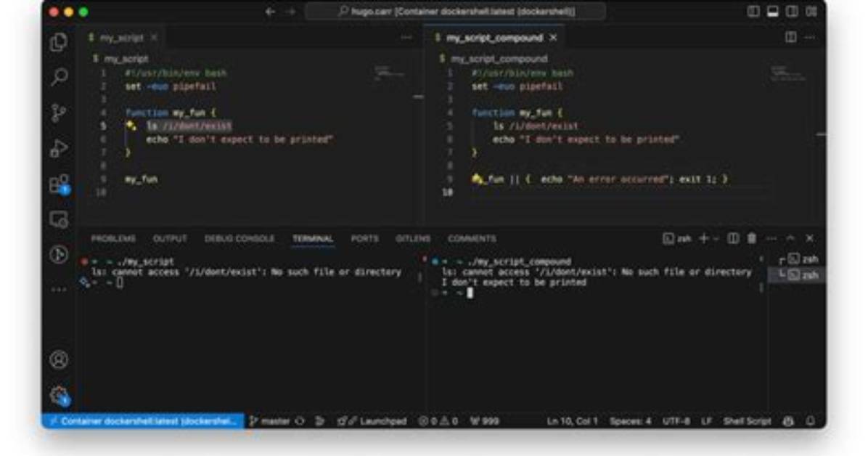Open the Run and Debug view
The width and height of the screenshot is (868, 456).
[59, 149]
